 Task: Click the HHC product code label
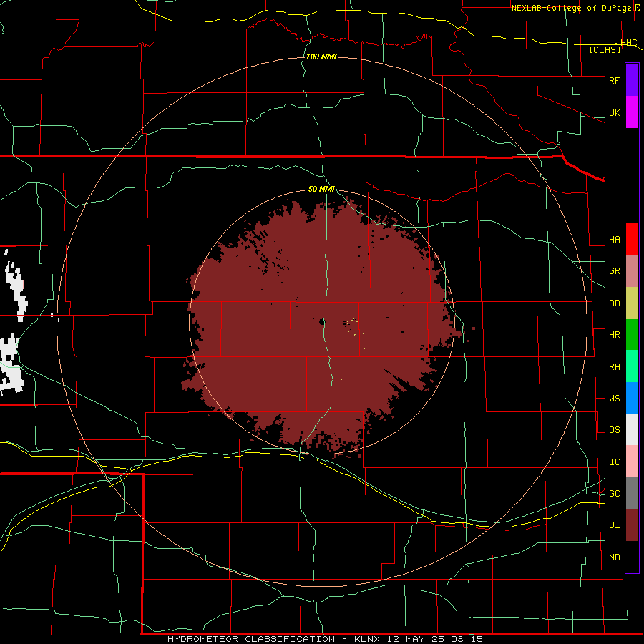point(628,42)
